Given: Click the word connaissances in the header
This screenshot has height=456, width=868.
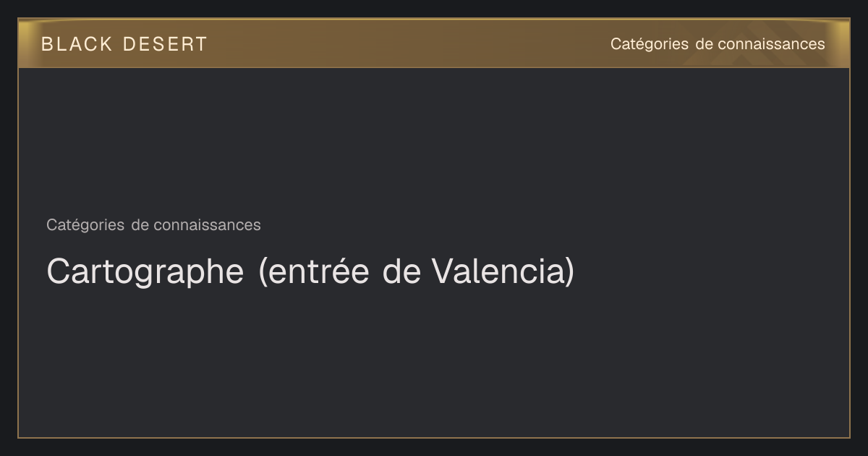Looking at the screenshot, I should pos(771,44).
